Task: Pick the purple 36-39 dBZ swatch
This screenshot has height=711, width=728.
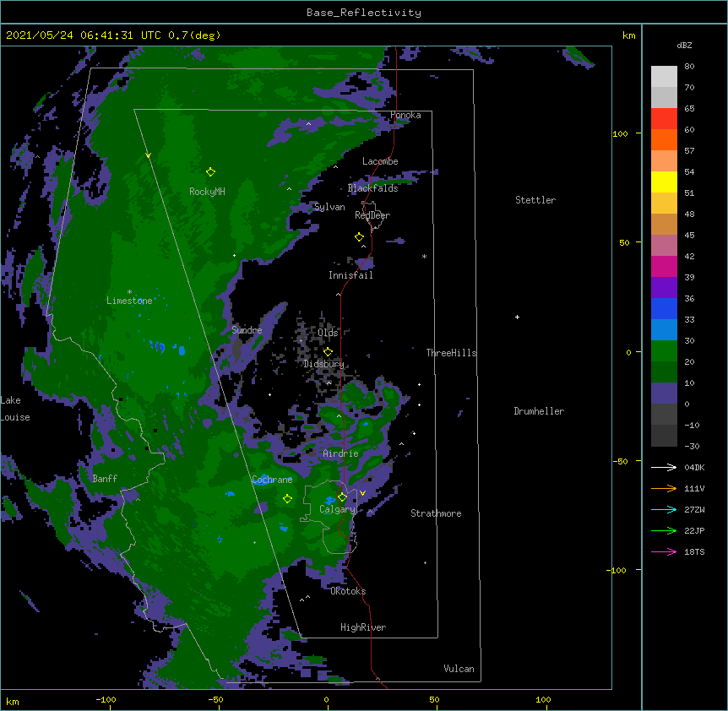Action: pos(664,288)
